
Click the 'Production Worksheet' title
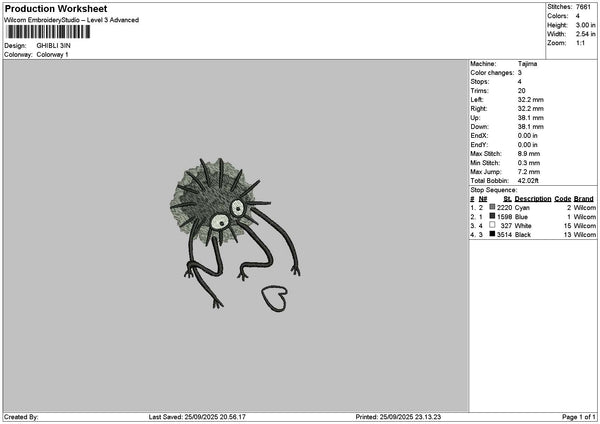[56, 8]
